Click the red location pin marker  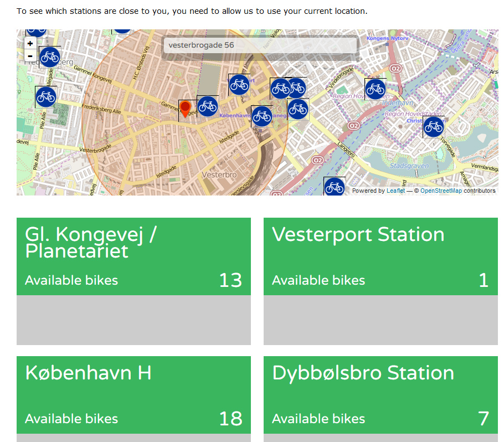(185, 109)
